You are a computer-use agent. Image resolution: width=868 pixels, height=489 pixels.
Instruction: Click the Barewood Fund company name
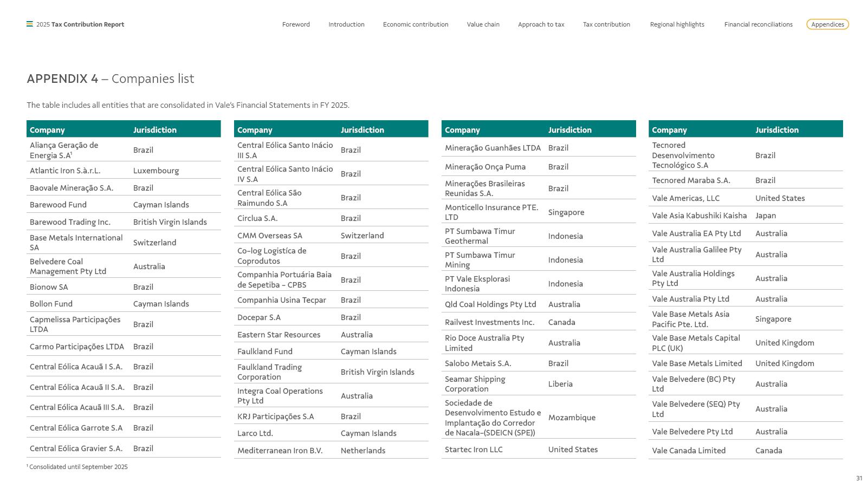(x=58, y=205)
